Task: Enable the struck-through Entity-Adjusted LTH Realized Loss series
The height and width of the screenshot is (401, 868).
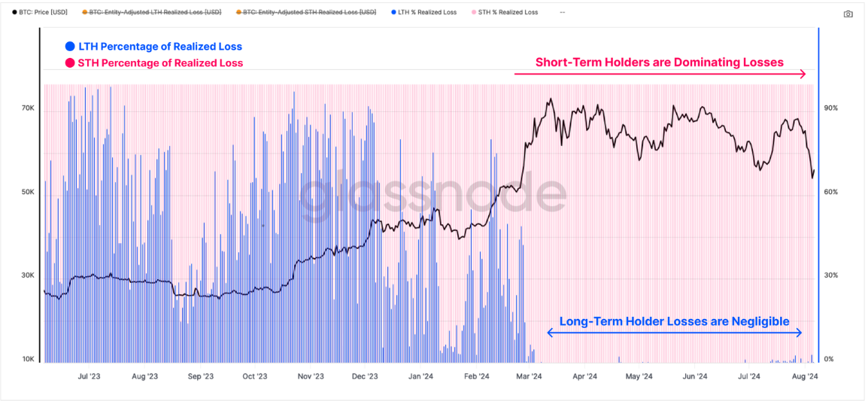Action: (155, 13)
